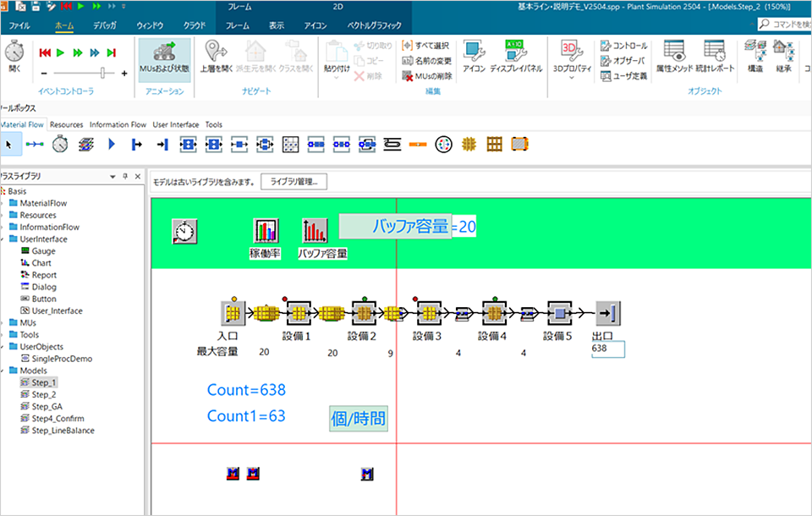
Task: Open the デバッガ ribbon tab
Action: (105, 25)
